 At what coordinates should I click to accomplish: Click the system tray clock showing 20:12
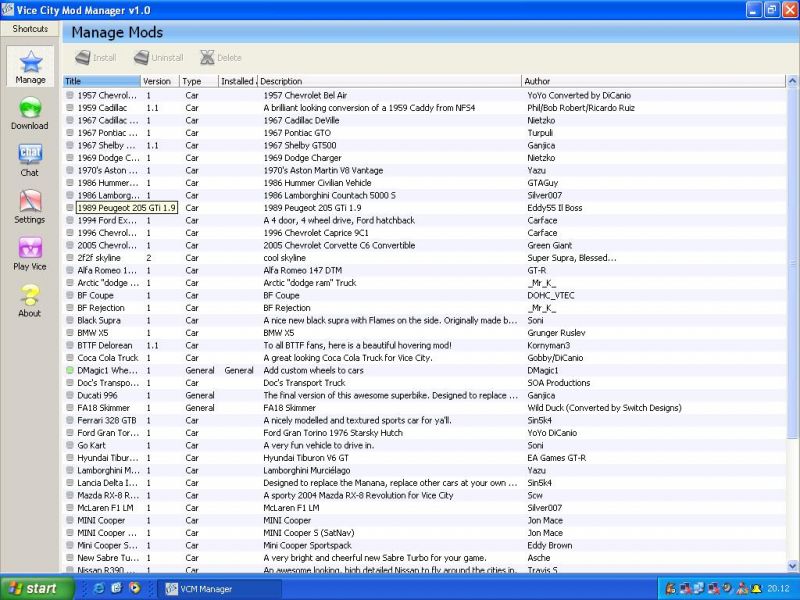pyautogui.click(x=778, y=589)
